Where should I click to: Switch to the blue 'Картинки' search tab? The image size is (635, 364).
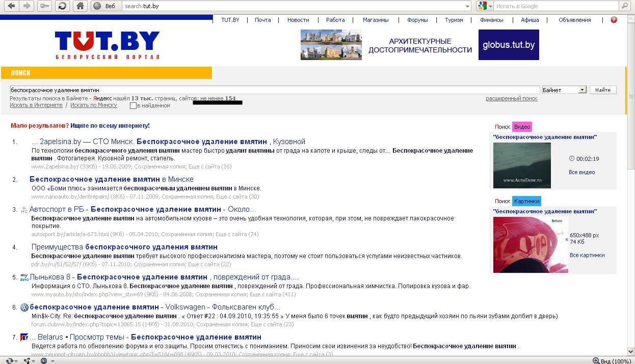(x=526, y=201)
